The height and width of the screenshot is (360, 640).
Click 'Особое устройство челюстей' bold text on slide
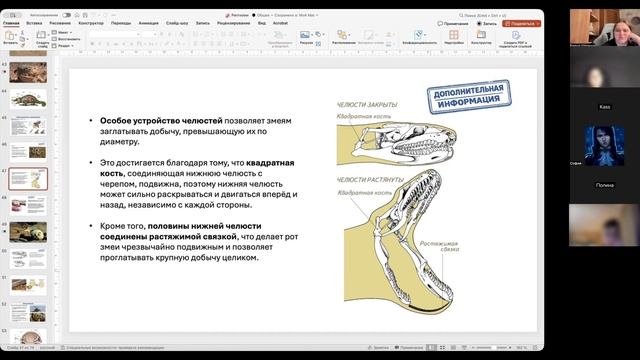[161, 121]
